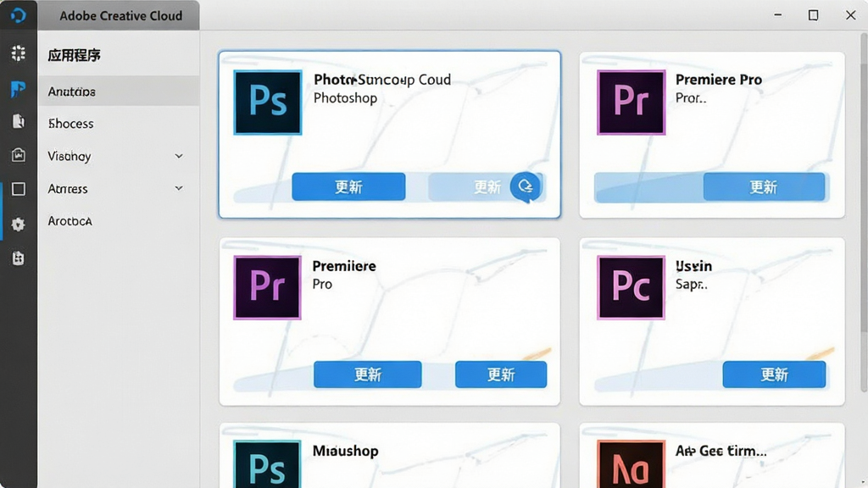Expand the Atrress sidebar section
868x488 pixels.
tap(179, 188)
